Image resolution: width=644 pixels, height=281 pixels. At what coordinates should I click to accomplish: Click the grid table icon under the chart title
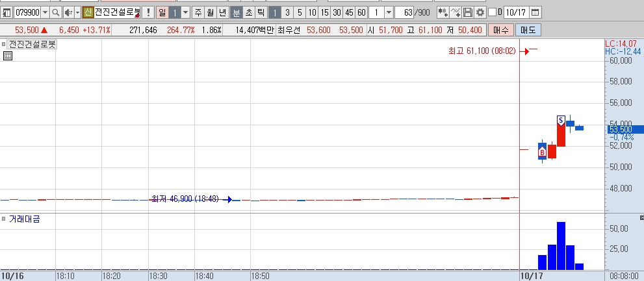tap(8, 56)
